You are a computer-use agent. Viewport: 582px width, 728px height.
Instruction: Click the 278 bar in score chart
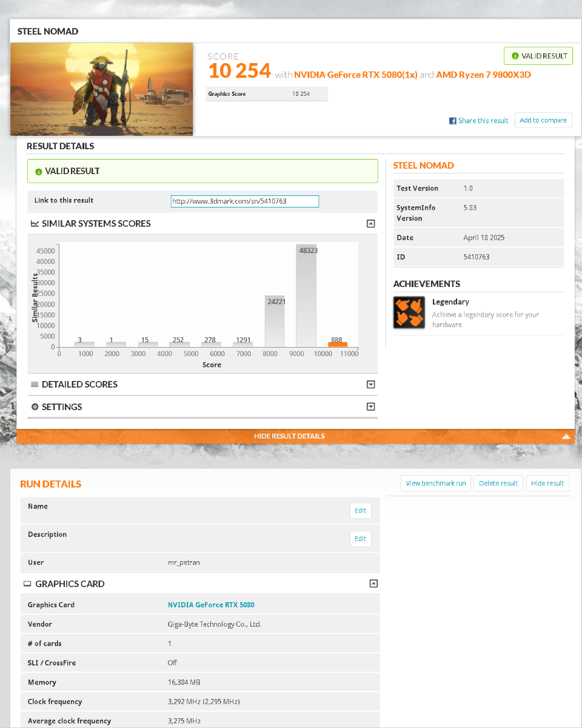coord(211,344)
